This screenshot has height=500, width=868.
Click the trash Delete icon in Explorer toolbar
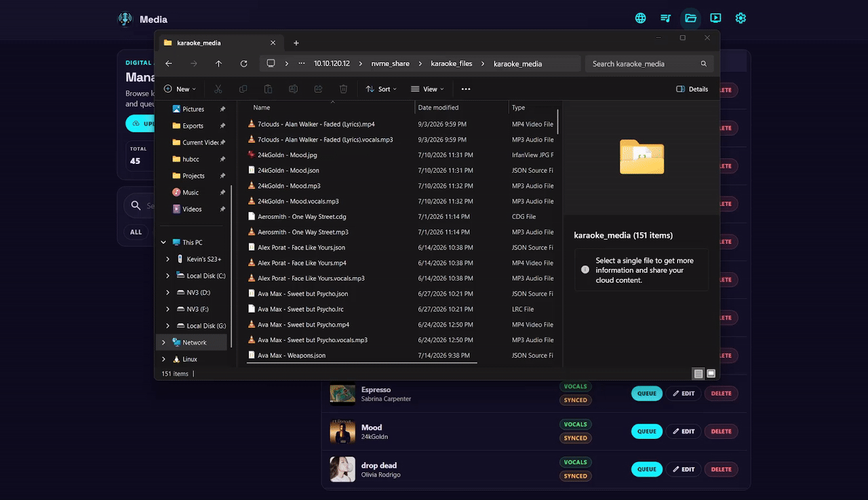(343, 89)
